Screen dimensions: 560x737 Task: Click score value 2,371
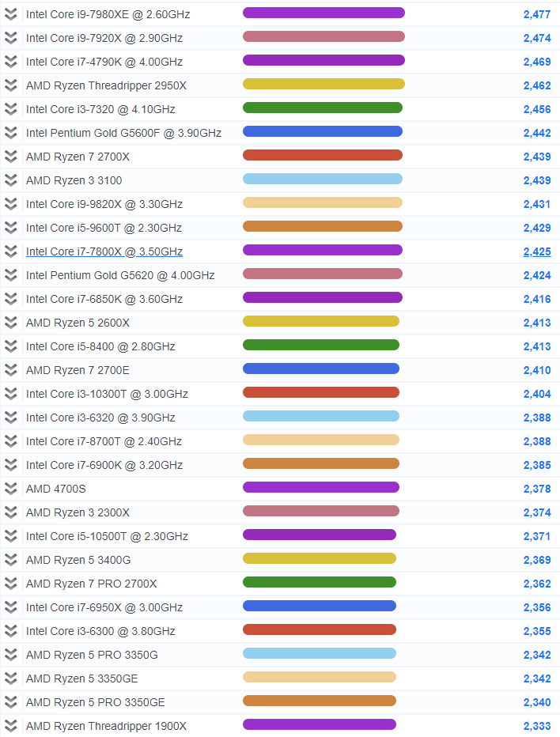[537, 536]
